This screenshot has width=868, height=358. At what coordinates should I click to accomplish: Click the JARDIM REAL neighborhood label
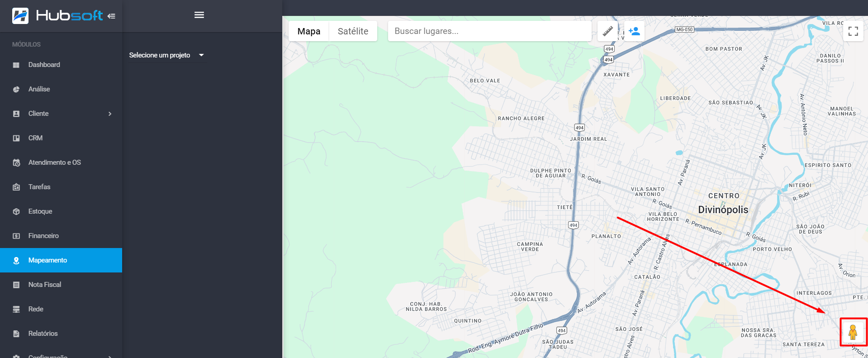(x=588, y=139)
